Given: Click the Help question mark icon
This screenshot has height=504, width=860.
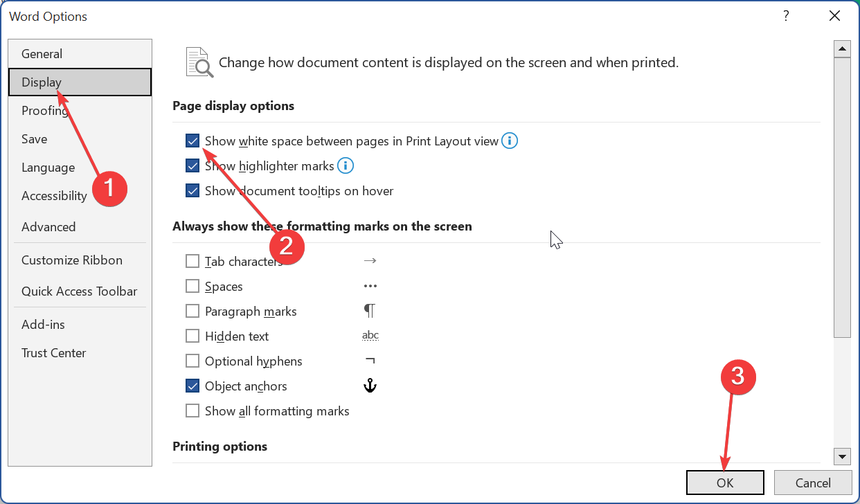Looking at the screenshot, I should click(x=786, y=16).
